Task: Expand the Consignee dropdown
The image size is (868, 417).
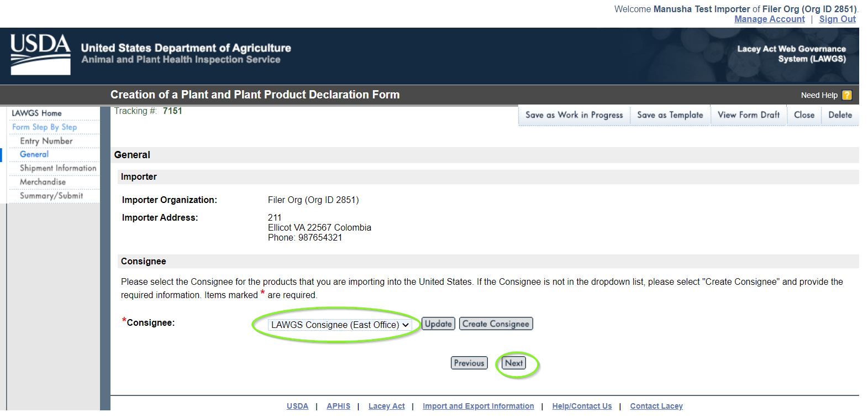Action: tap(340, 325)
